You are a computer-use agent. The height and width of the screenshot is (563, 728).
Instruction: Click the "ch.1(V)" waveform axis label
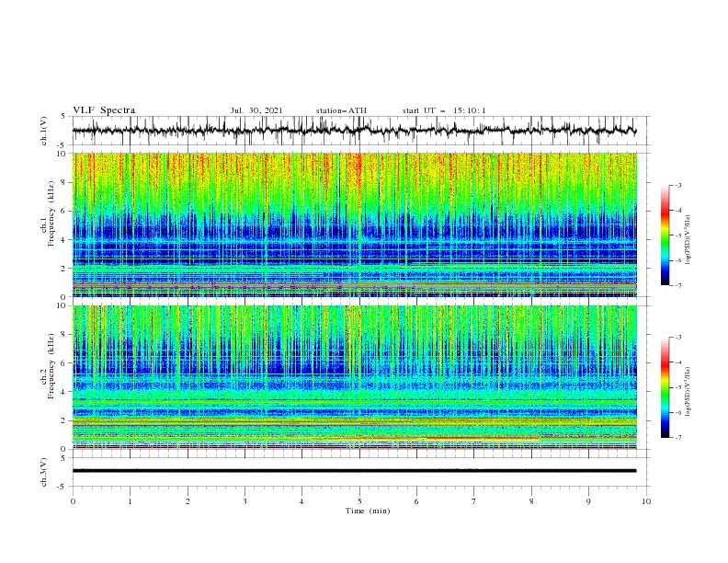[44, 131]
